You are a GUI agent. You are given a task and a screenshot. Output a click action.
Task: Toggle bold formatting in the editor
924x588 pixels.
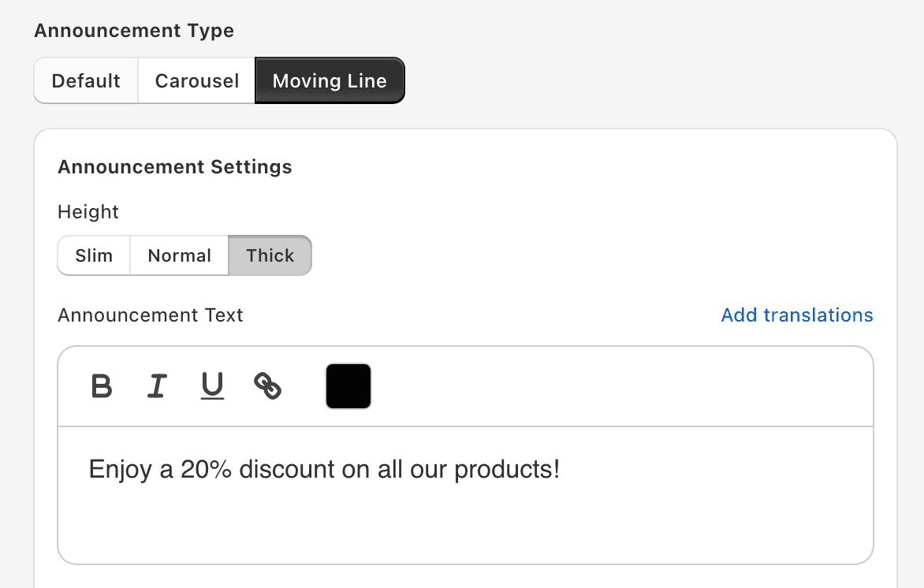click(102, 386)
